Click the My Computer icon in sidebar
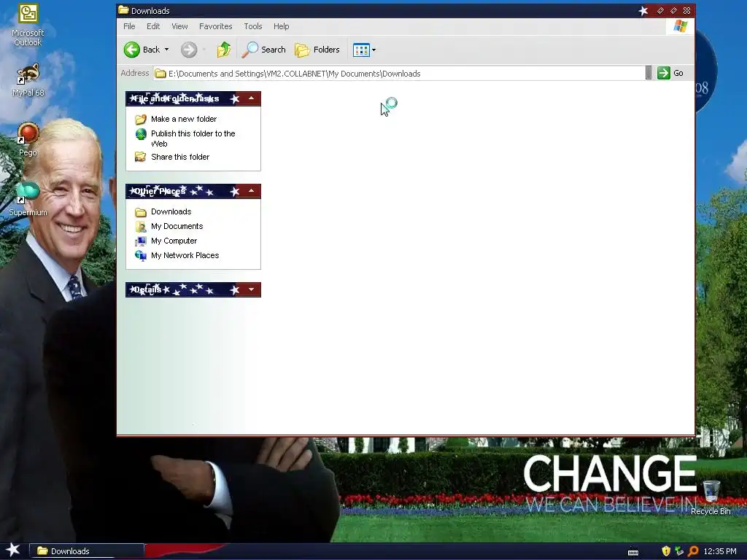 [x=141, y=241]
